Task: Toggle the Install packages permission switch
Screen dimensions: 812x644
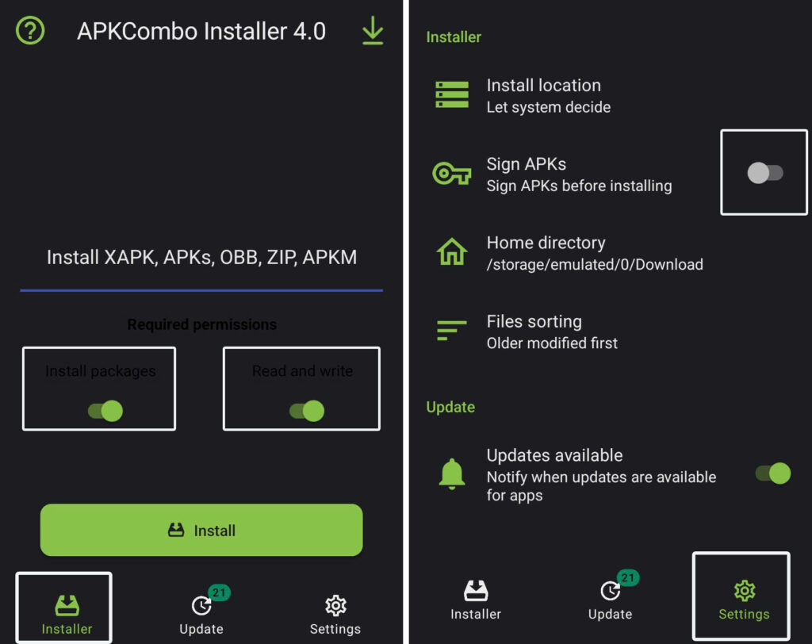Action: (105, 411)
